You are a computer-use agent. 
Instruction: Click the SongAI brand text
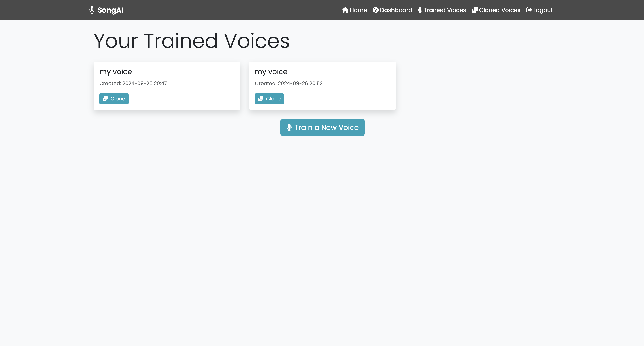point(110,10)
